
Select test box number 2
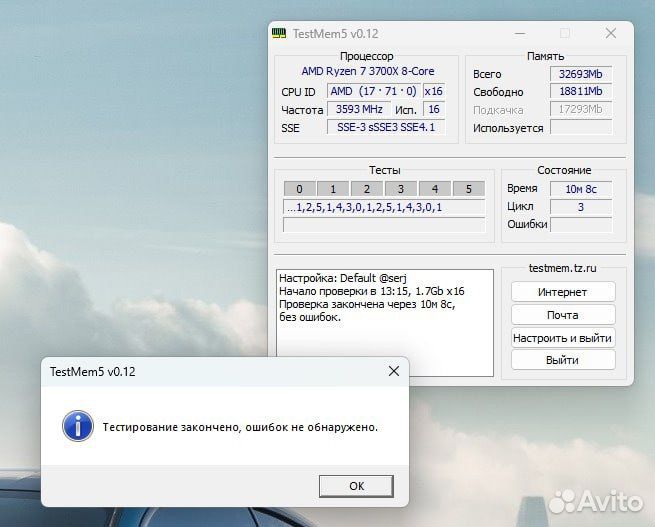[x=367, y=189]
